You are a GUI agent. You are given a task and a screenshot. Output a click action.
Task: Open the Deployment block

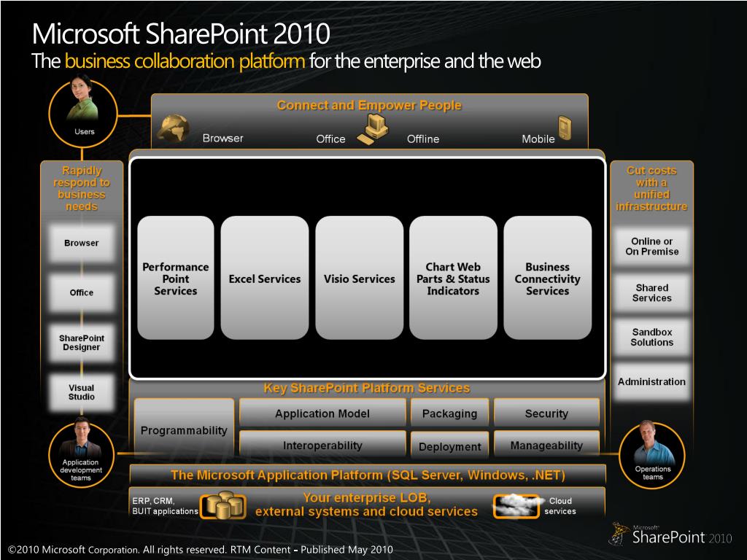[449, 445]
